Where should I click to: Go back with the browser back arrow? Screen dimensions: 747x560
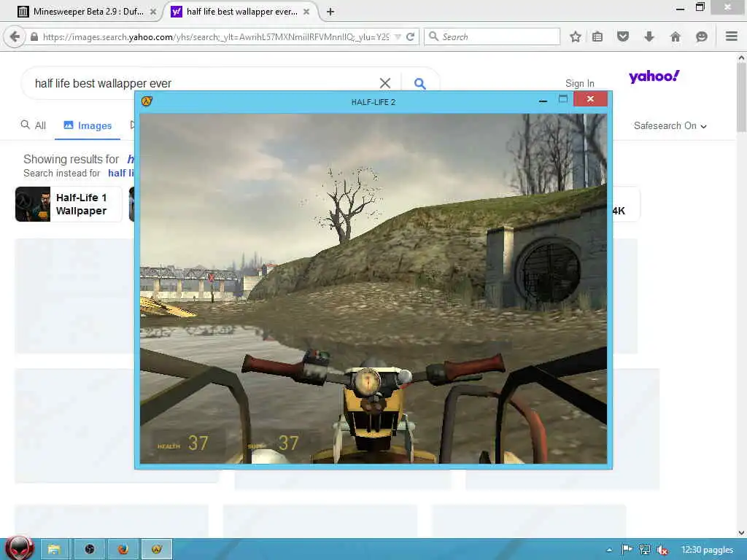coord(15,36)
